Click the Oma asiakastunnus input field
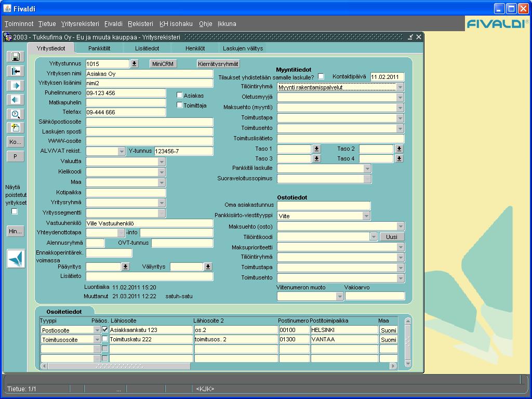 [x=324, y=205]
